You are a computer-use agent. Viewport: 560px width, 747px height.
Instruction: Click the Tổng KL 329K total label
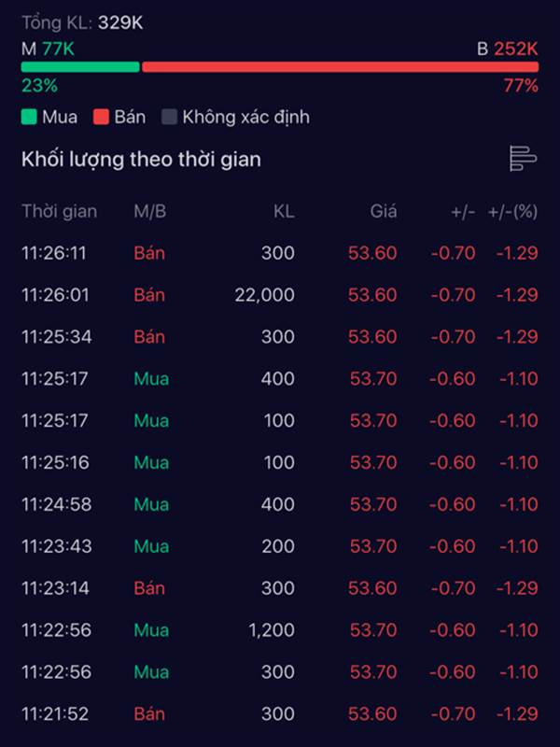pyautogui.click(x=82, y=22)
